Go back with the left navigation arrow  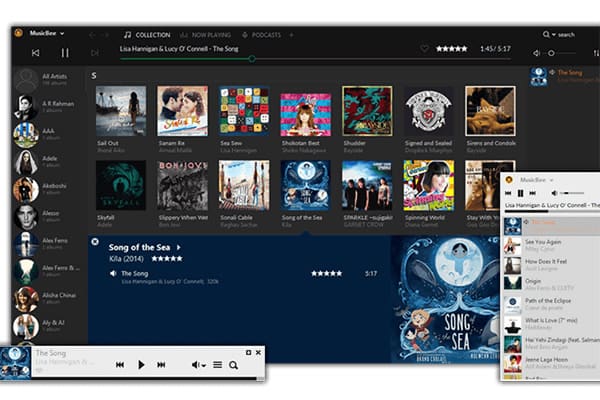(92, 35)
